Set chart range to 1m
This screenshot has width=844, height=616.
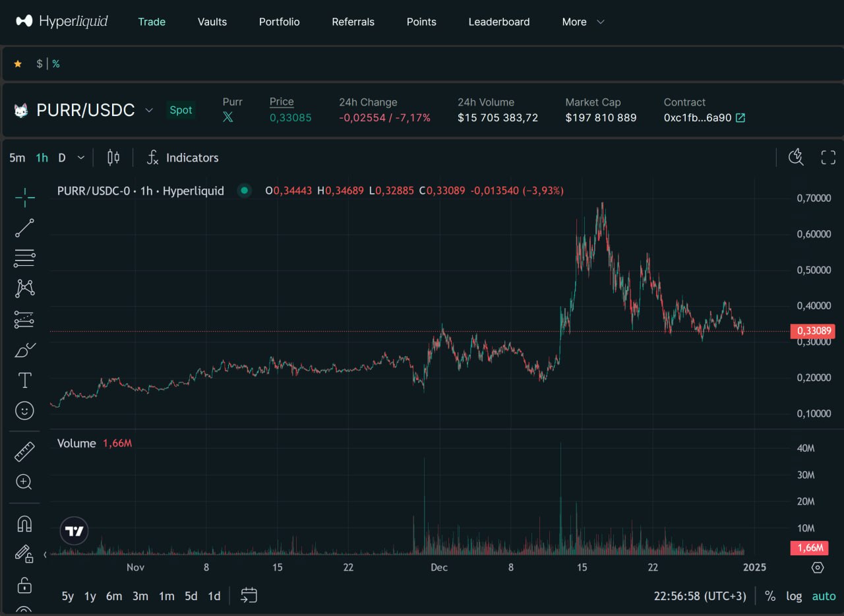point(167,596)
